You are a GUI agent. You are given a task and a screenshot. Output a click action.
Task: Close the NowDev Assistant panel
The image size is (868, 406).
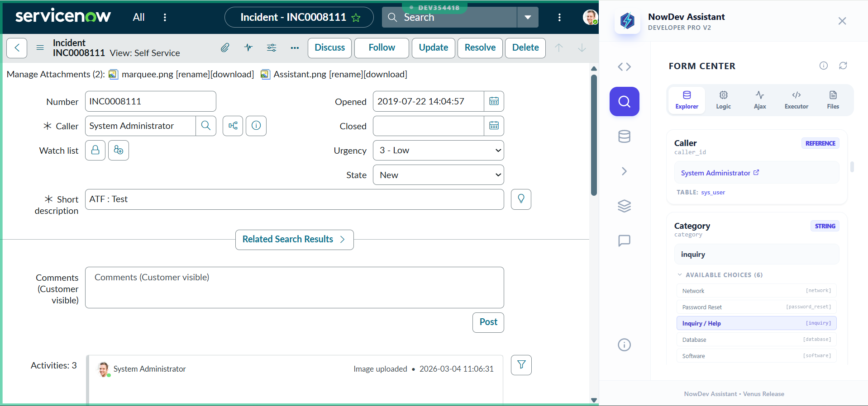click(x=842, y=21)
